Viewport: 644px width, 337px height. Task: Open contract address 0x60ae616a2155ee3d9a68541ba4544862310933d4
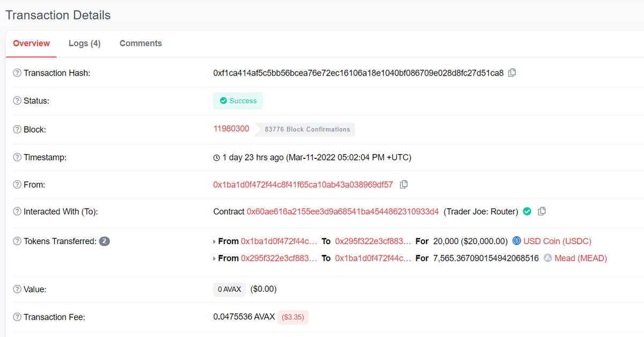pyautogui.click(x=343, y=211)
